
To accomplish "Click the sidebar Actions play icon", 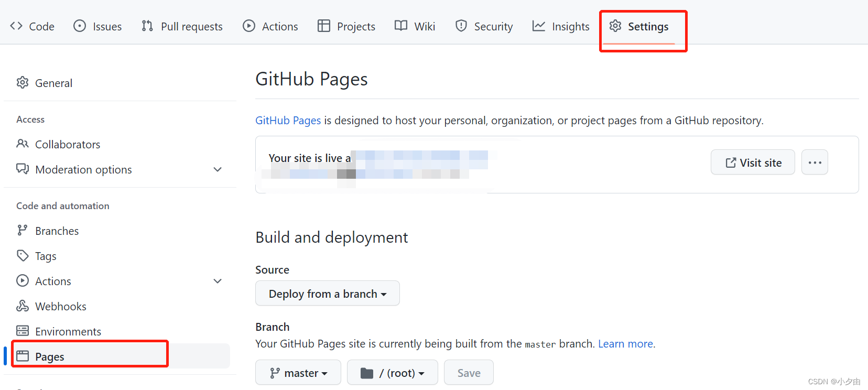I will click(x=23, y=280).
